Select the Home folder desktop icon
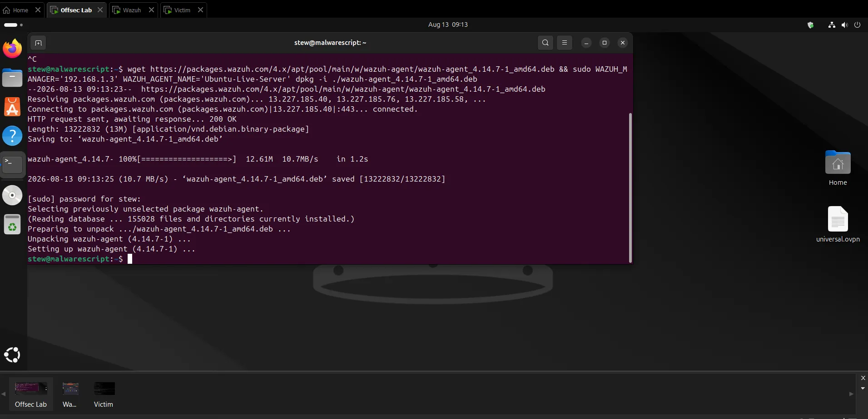 point(838,168)
